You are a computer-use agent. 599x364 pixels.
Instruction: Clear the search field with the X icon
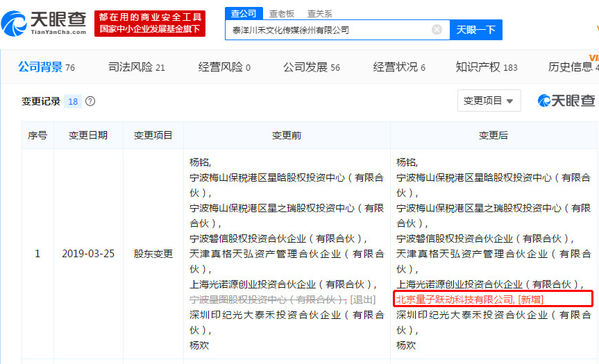[x=437, y=30]
